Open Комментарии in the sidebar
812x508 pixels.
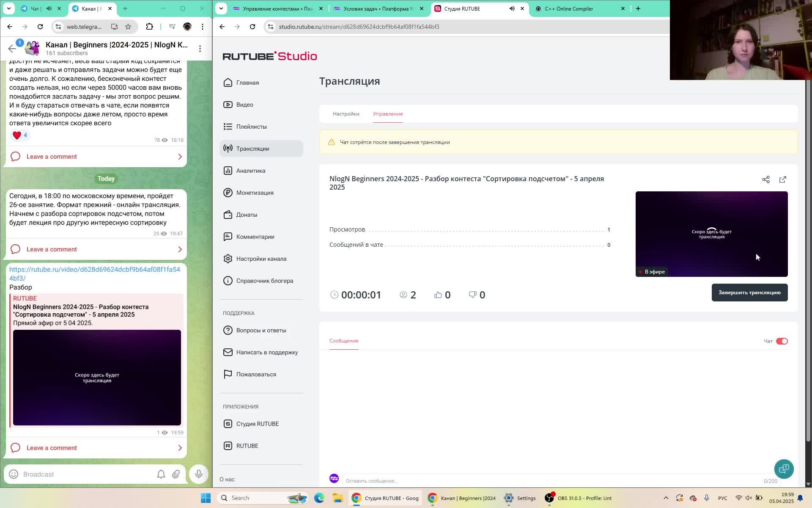coord(256,237)
